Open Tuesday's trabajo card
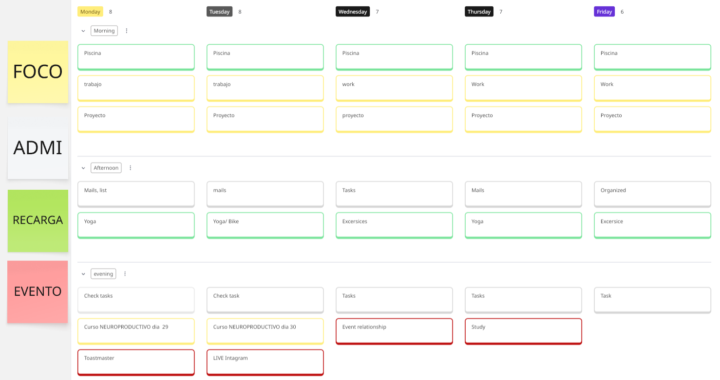 pyautogui.click(x=265, y=88)
